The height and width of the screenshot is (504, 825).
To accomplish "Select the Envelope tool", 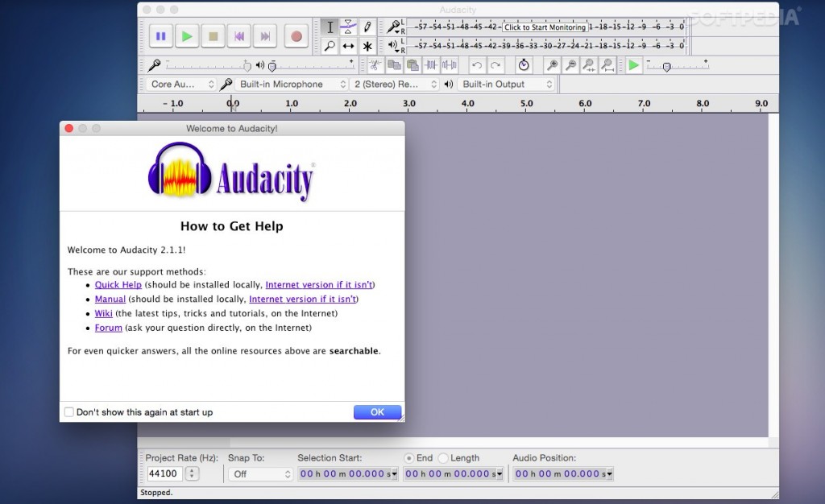I will click(x=348, y=27).
